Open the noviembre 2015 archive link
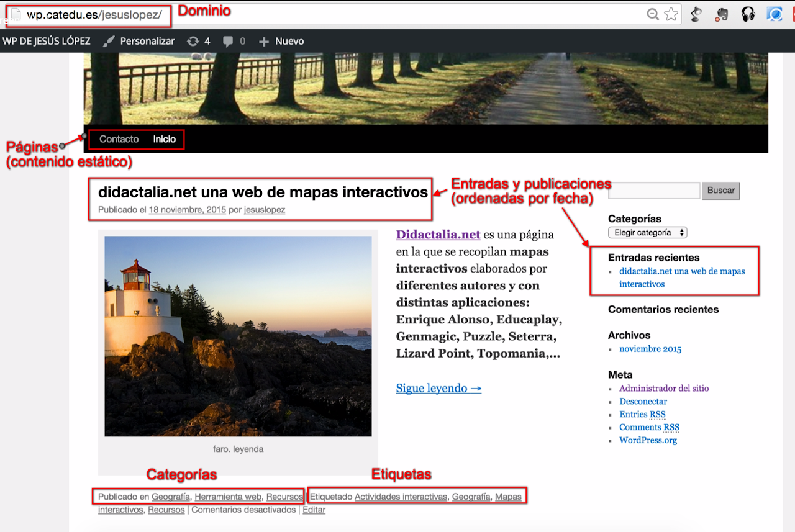Viewport: 795px width, 532px height. pyautogui.click(x=650, y=349)
